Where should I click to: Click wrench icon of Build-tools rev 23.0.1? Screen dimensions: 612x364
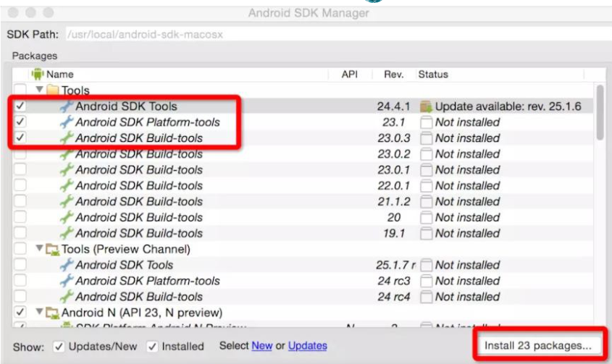[67, 170]
